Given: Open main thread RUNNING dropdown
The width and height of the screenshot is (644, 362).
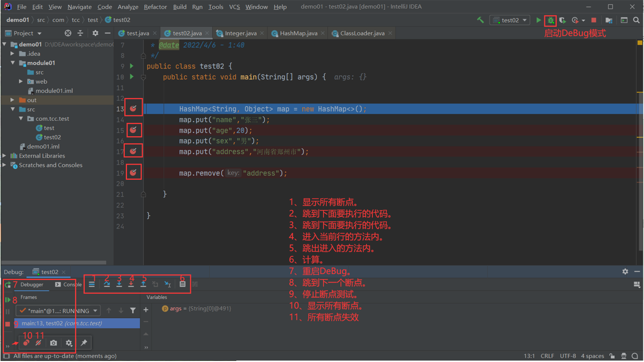Looking at the screenshot, I should (58, 311).
